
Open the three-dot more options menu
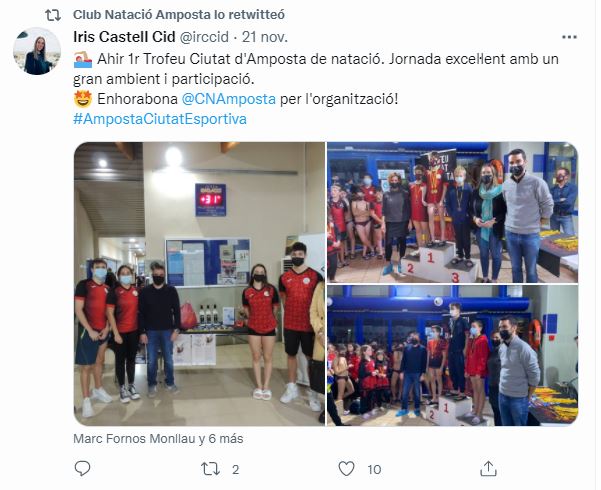click(569, 37)
